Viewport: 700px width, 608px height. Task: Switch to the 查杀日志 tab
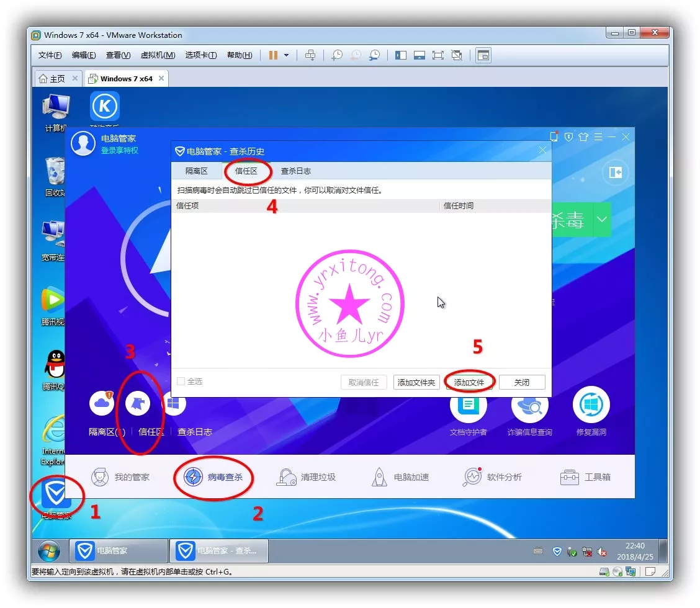point(295,171)
